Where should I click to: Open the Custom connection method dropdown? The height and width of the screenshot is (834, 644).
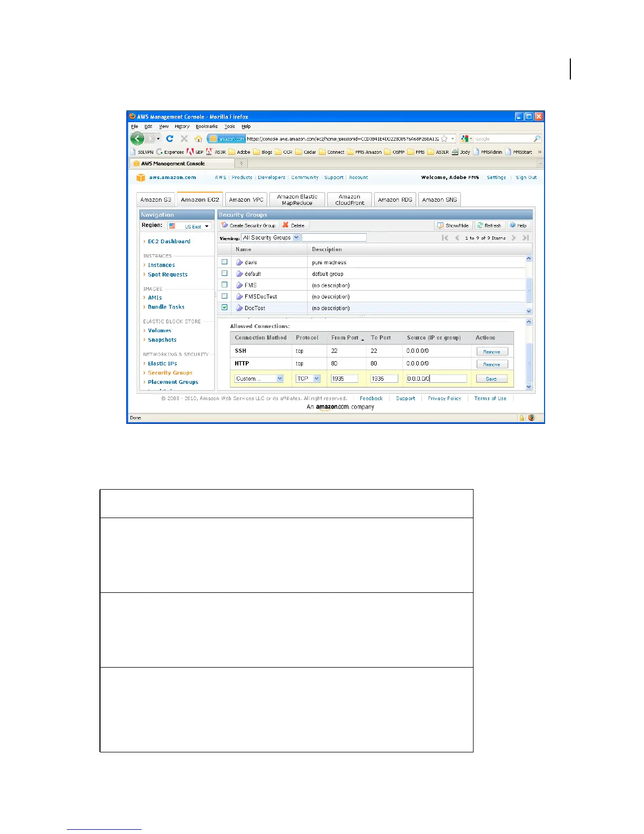[259, 379]
